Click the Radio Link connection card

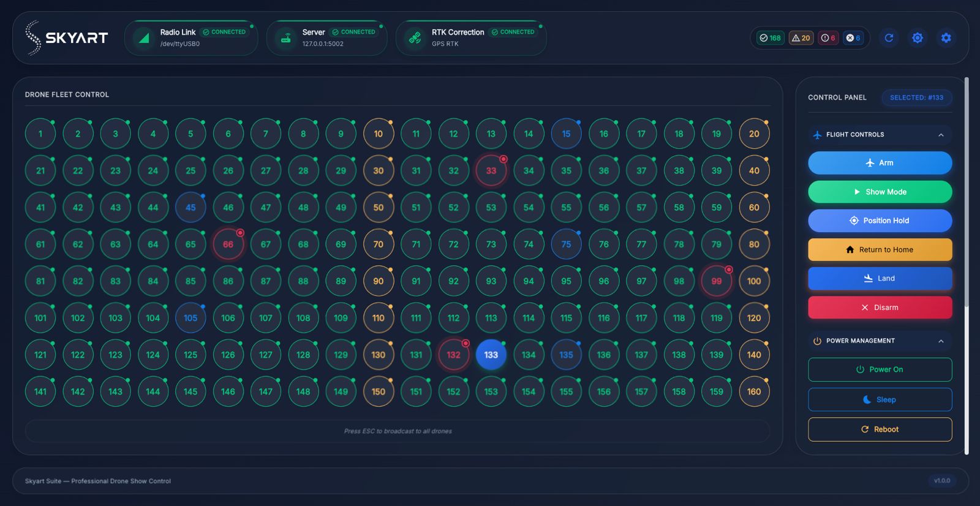191,38
